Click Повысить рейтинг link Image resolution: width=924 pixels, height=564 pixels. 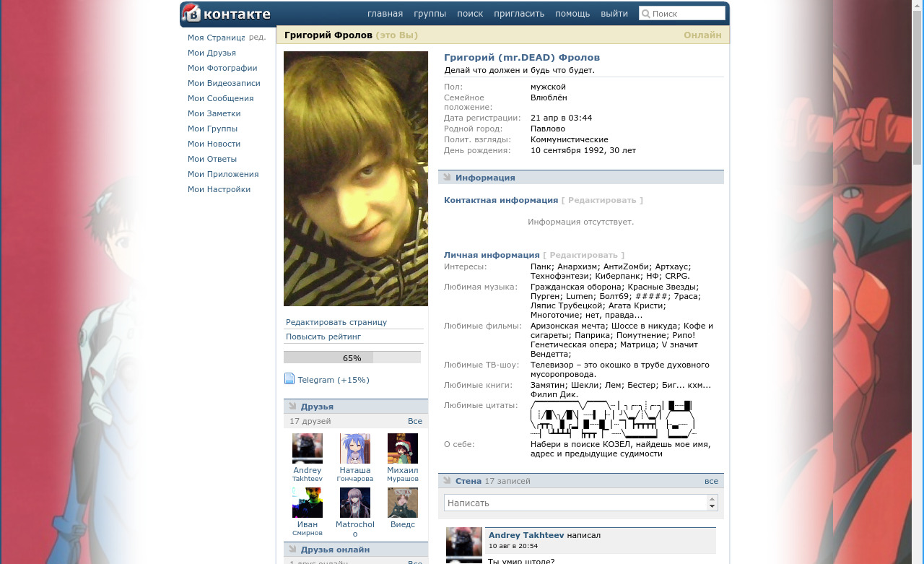(323, 337)
